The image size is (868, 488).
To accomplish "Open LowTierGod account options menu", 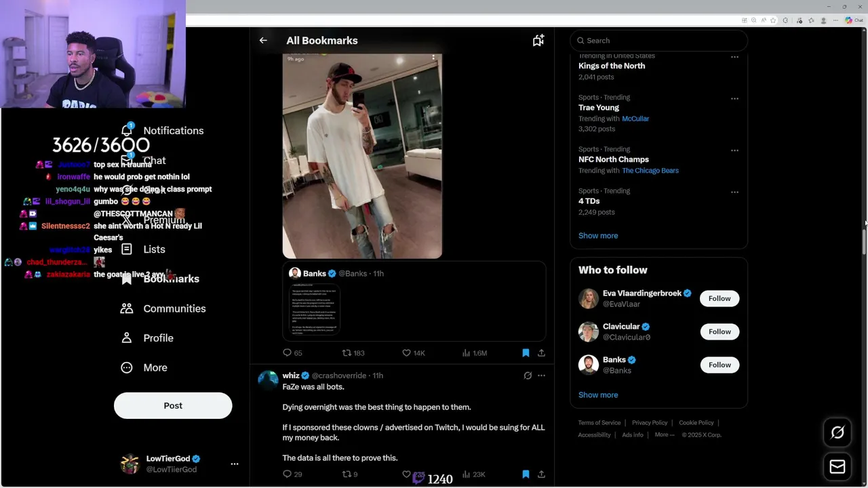I will [x=235, y=464].
